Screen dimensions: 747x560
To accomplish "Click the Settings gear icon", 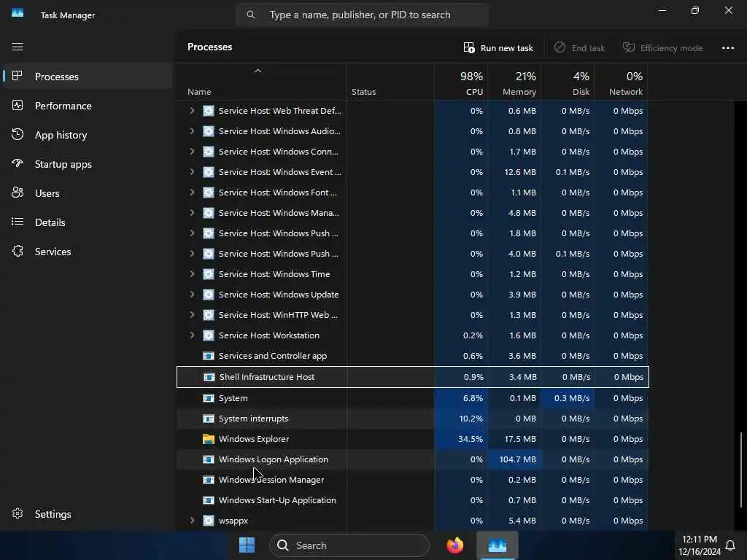I will pos(18,513).
